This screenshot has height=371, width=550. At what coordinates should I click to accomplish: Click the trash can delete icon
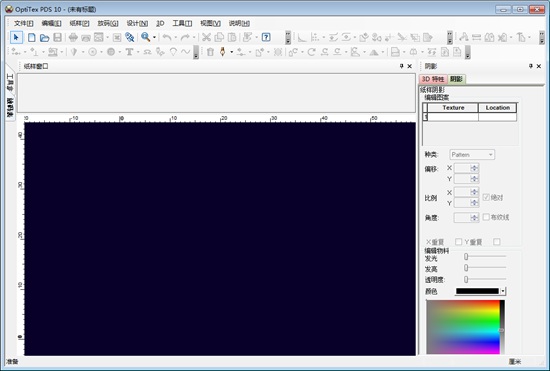[210, 52]
